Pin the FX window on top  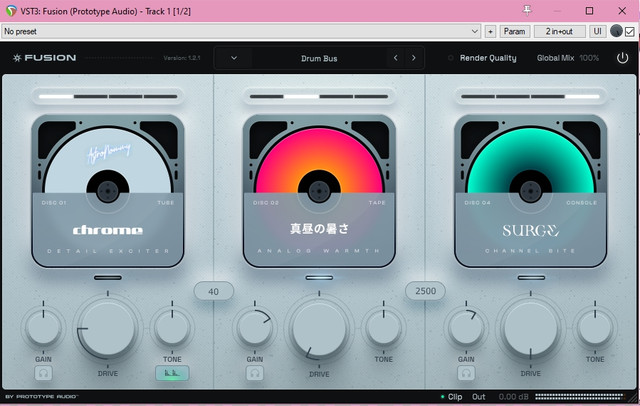click(x=527, y=11)
